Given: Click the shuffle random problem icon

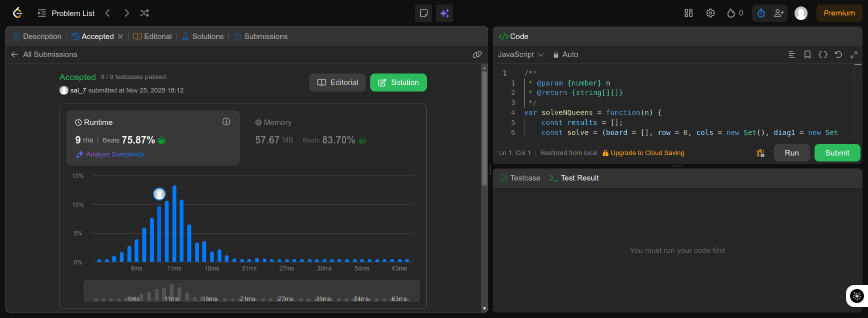Looking at the screenshot, I should (144, 13).
